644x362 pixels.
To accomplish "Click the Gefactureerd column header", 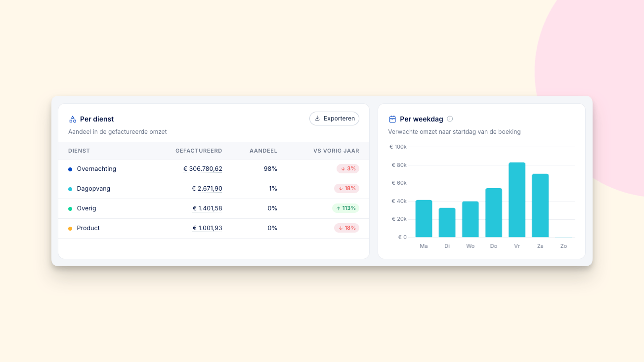I will point(199,151).
